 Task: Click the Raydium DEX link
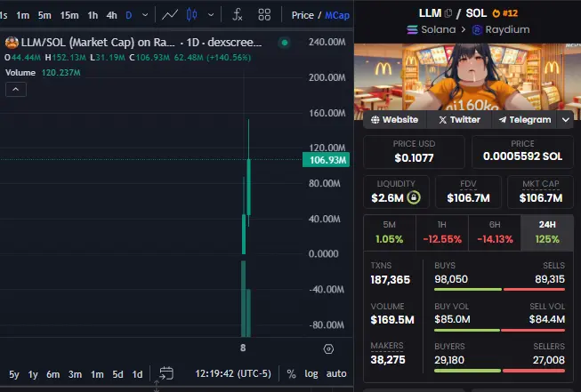click(501, 29)
